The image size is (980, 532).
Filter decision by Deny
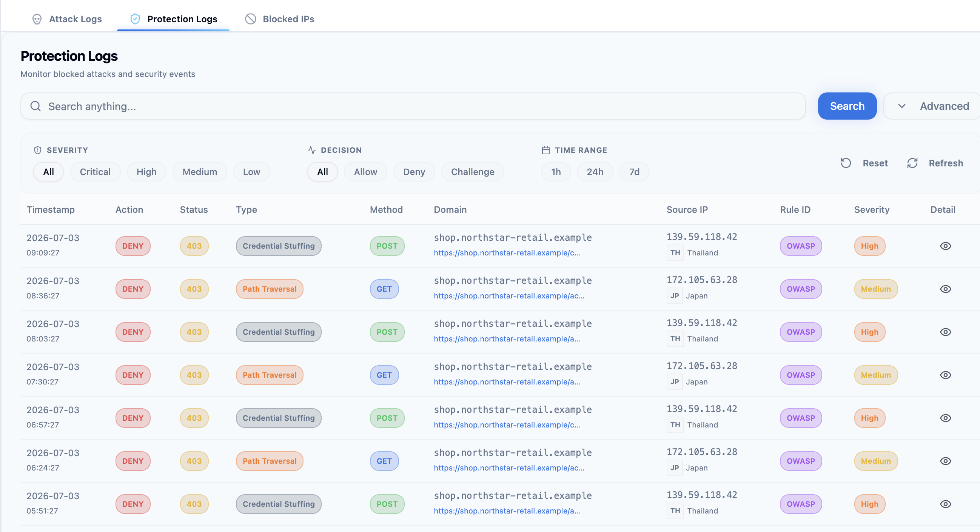414,172
